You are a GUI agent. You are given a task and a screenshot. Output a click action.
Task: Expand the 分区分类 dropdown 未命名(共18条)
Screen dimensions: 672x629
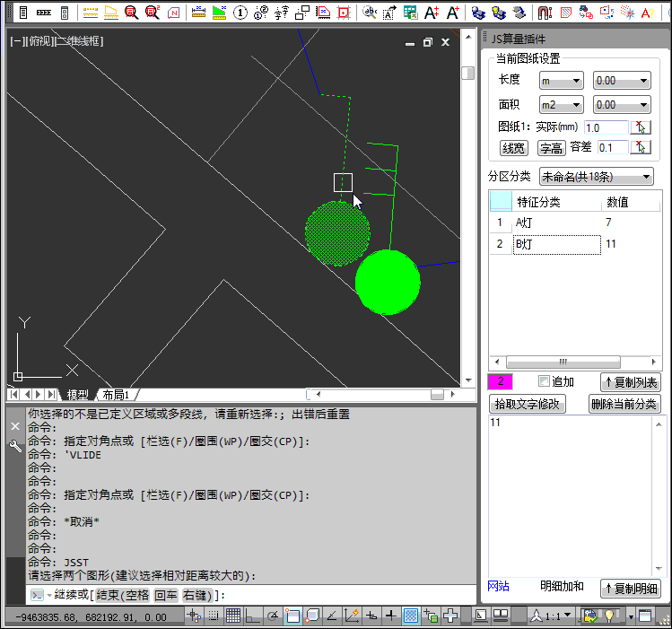click(596, 176)
